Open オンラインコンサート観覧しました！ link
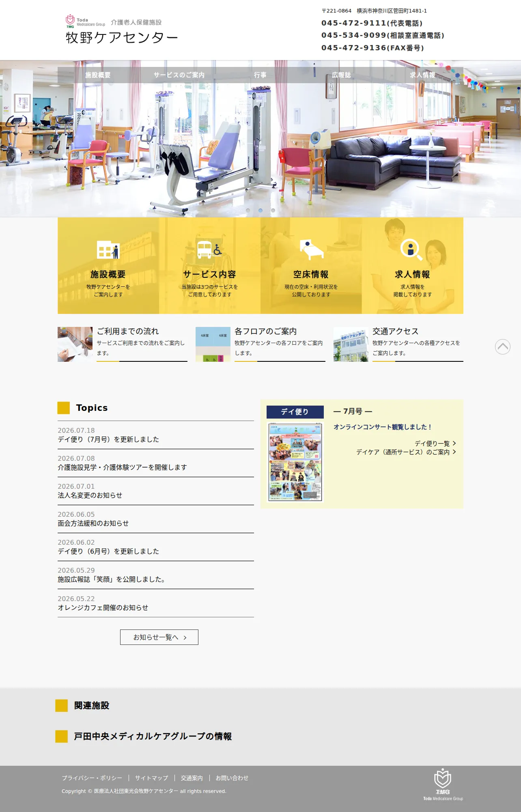Image resolution: width=521 pixels, height=812 pixels. [x=382, y=427]
